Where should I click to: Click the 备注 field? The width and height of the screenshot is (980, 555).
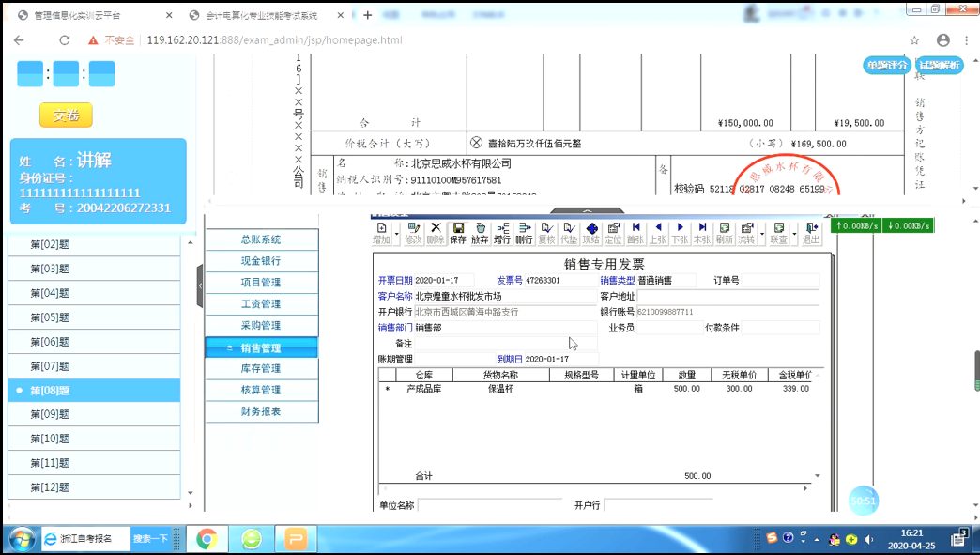[x=505, y=344]
